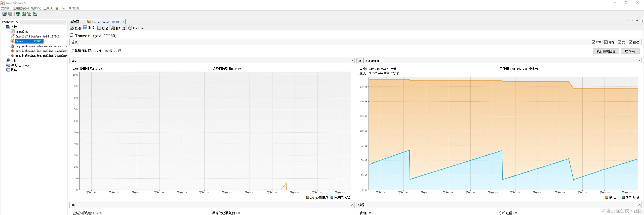The height and width of the screenshot is (215, 644).
Task: Click the 远程 remote hosts icon
Action: pos(8,60)
